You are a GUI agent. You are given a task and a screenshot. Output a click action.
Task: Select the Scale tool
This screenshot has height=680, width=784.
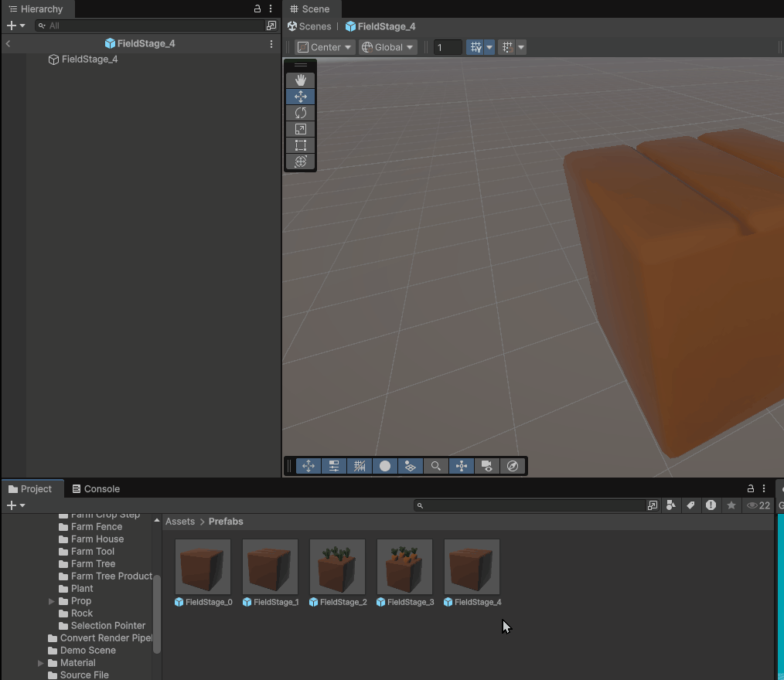[300, 129]
